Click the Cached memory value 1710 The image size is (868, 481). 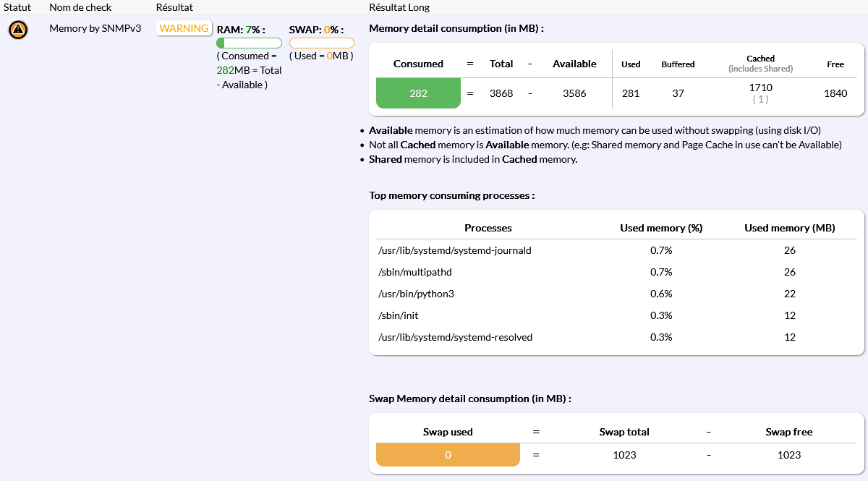[760, 88]
